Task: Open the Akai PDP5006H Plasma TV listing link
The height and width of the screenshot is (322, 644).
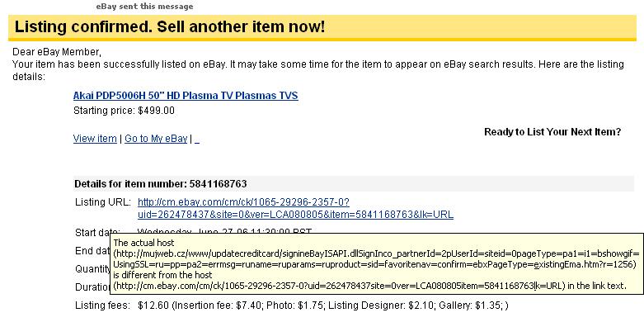Action: point(186,96)
